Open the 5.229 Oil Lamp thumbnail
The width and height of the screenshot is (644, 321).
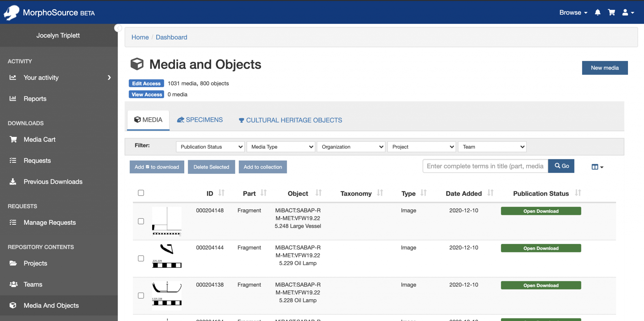click(167, 256)
